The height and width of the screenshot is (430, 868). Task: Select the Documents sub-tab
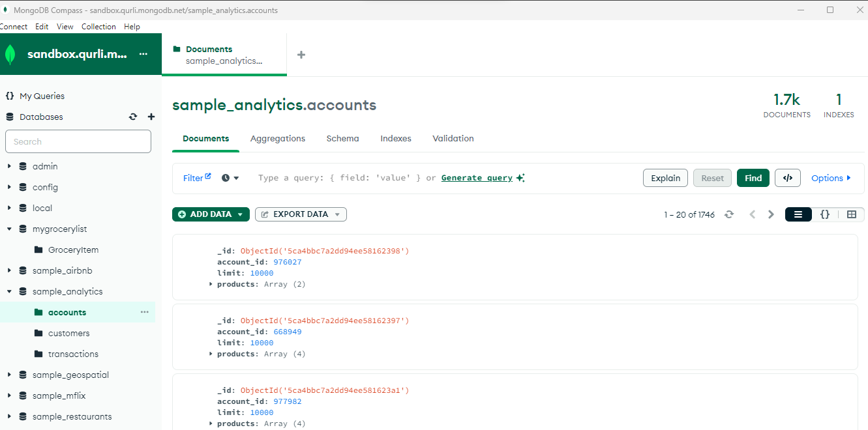[206, 139]
